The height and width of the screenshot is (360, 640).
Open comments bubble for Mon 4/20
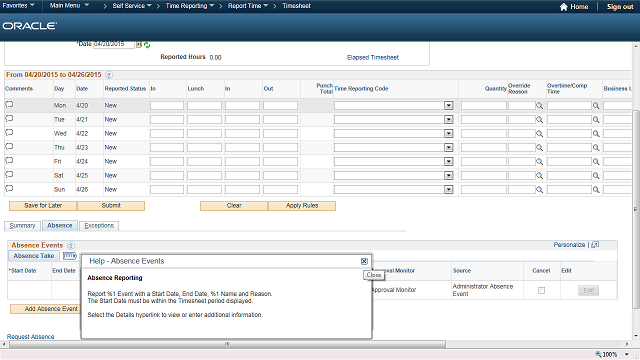click(x=9, y=104)
